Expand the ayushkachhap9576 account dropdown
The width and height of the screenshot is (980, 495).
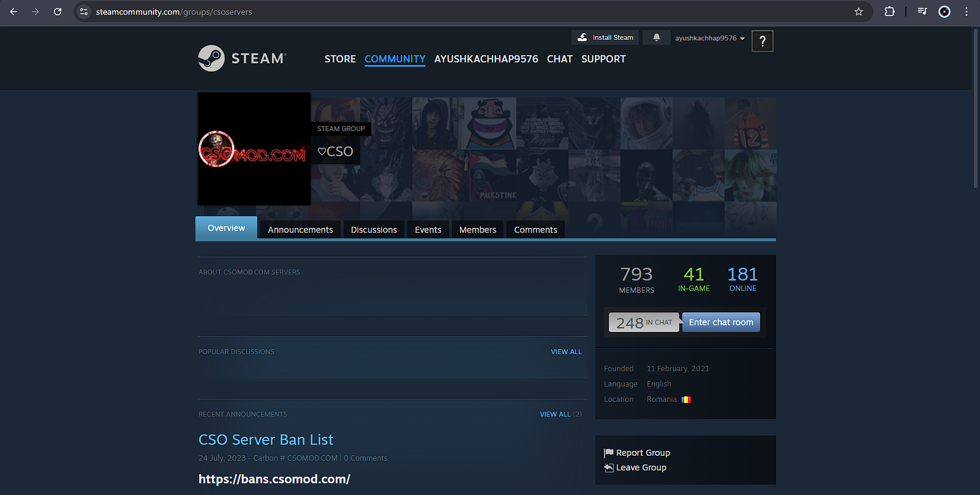[x=710, y=38]
